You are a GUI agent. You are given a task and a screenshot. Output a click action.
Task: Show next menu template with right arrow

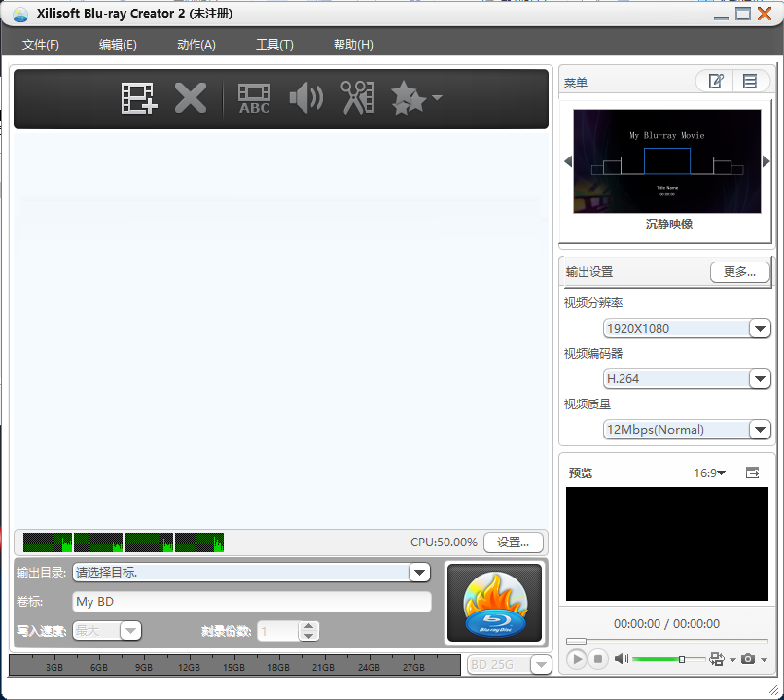pos(766,161)
